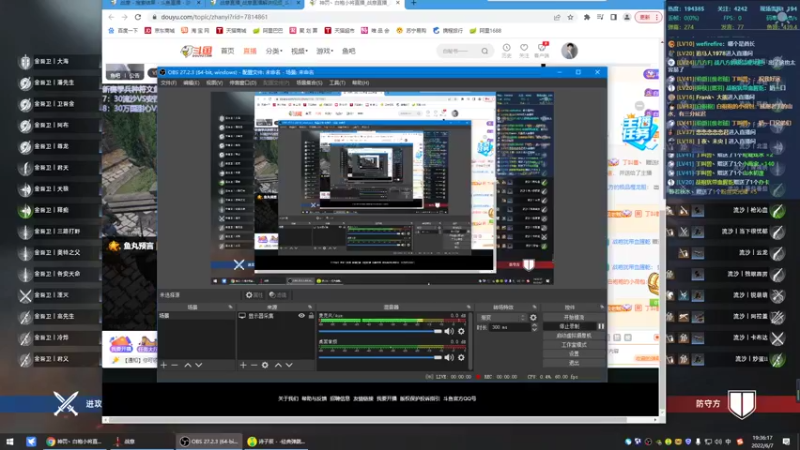This screenshot has width=800, height=450.
Task: Select 显示器采集 display capture source row
Action: [276, 316]
